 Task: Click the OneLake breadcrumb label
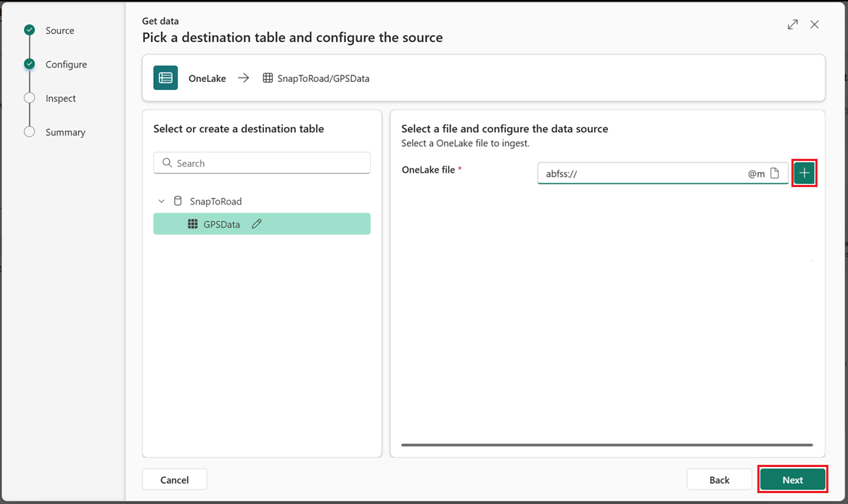[x=207, y=78]
